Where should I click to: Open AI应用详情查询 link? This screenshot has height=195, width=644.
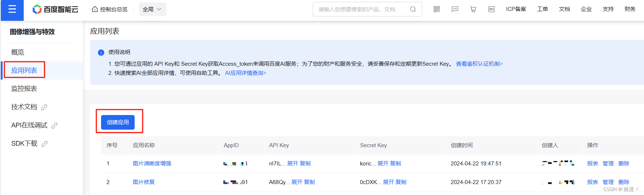[x=246, y=73]
